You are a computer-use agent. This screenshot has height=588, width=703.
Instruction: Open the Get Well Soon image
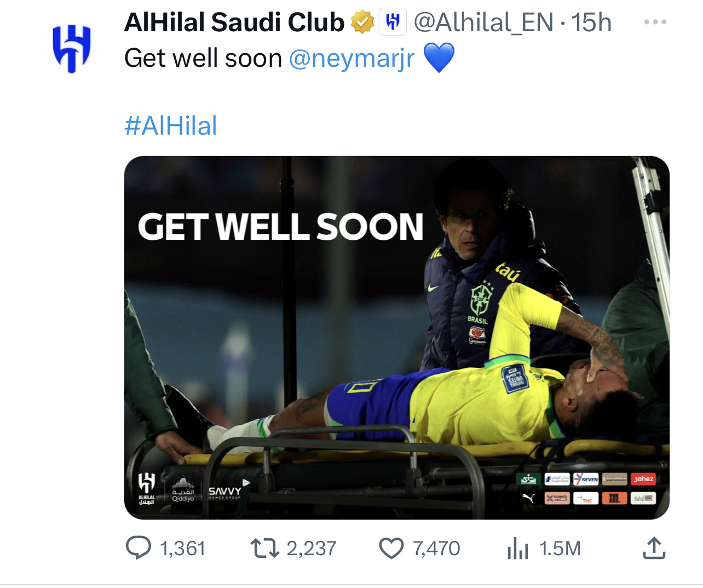pyautogui.click(x=397, y=338)
